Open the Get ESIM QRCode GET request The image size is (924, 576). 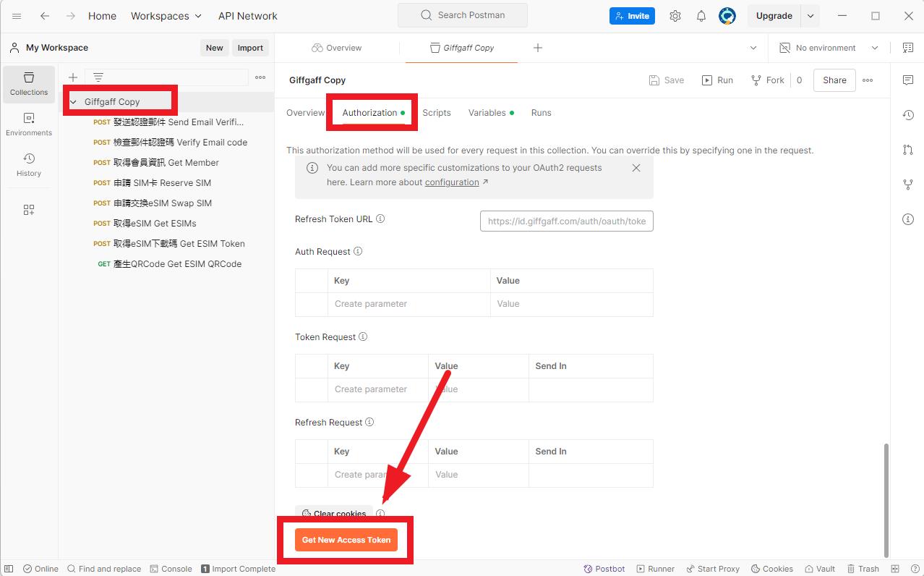point(169,264)
